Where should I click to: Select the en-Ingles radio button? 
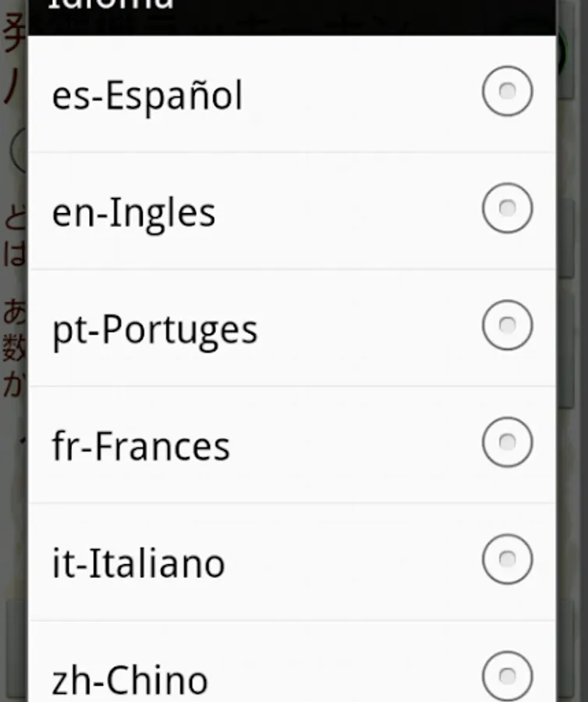click(x=507, y=207)
